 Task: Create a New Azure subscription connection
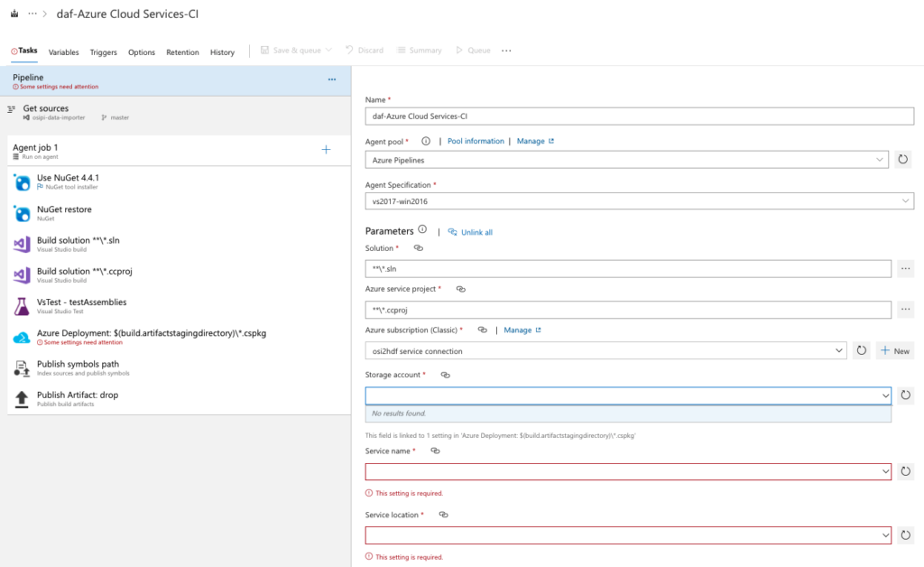click(894, 349)
